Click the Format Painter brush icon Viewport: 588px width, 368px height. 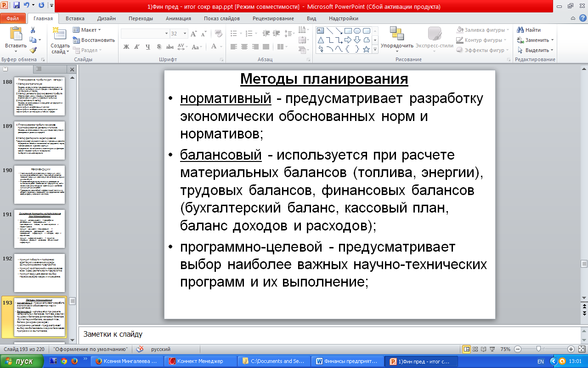click(33, 50)
